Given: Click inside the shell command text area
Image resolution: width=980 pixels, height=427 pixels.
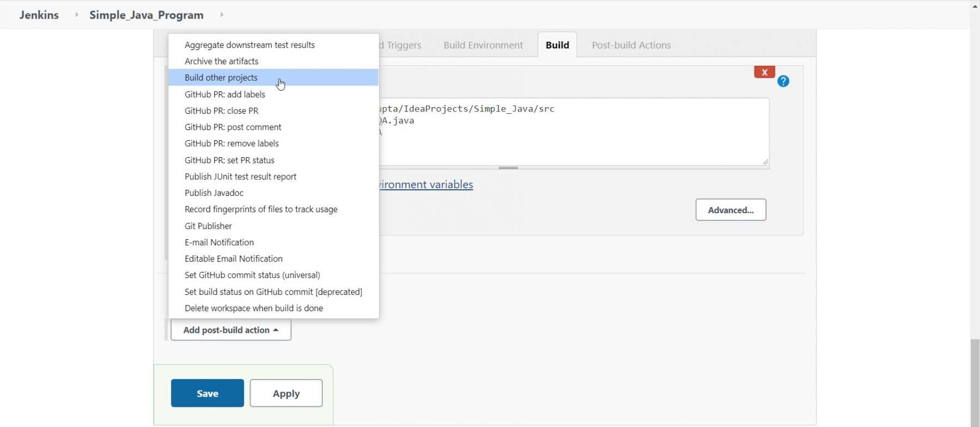Looking at the screenshot, I should [574, 132].
